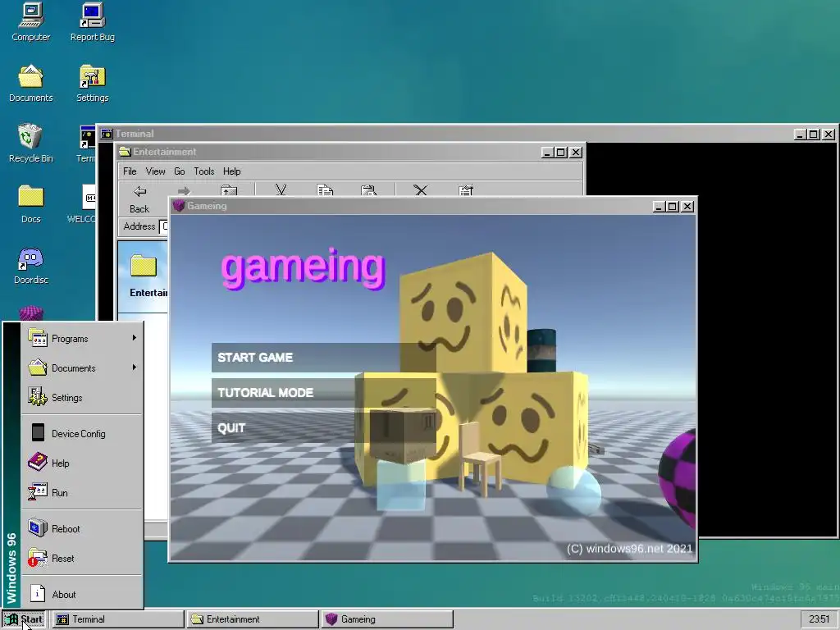Viewport: 840px width, 630px height.
Task: Open Programs submenu in Start menu
Action: pos(82,339)
